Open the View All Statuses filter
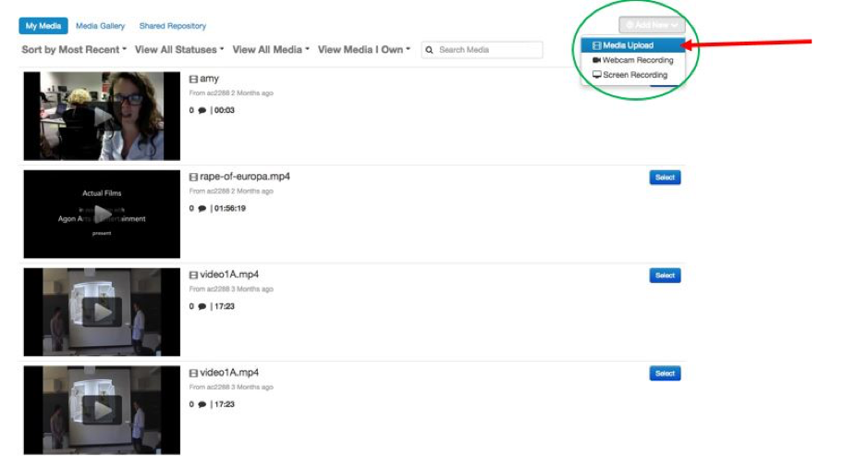Screen dimensions: 868x456 coord(179,50)
